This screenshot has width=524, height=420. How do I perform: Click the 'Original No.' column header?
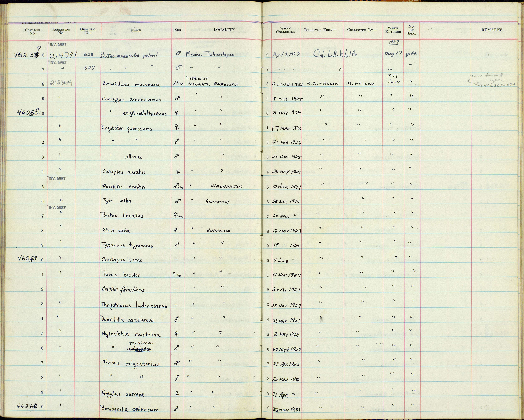point(88,31)
